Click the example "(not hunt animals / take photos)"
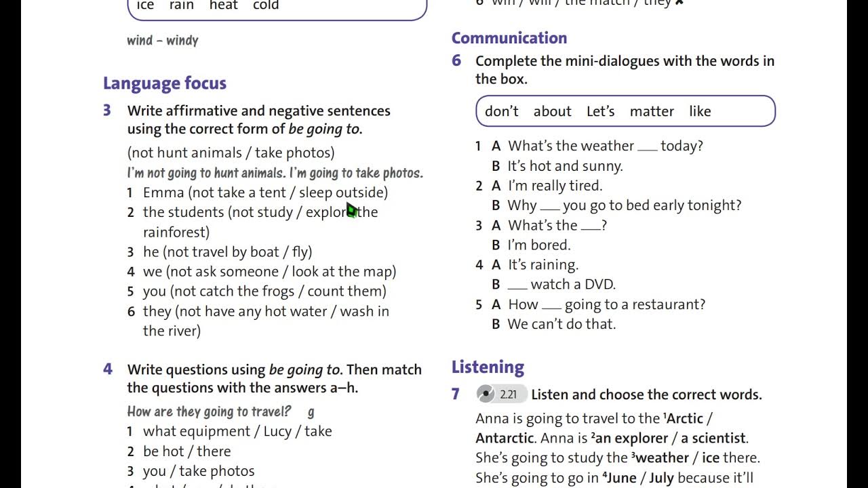Image resolution: width=868 pixels, height=488 pixels. click(231, 152)
